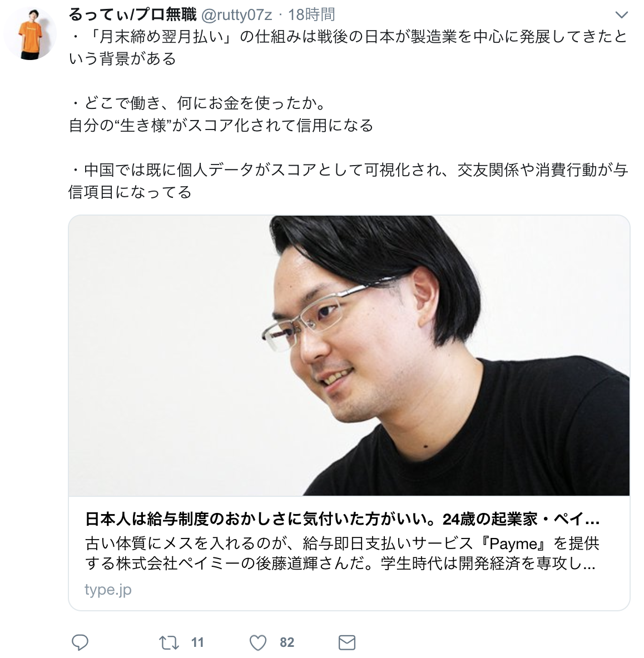This screenshot has height=658, width=644.
Task: Open the profile via name るってぃ/プロ無職
Action: click(x=132, y=14)
